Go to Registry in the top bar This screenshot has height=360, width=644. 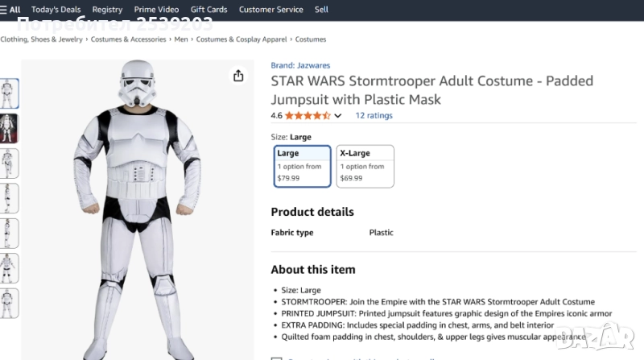point(107,10)
